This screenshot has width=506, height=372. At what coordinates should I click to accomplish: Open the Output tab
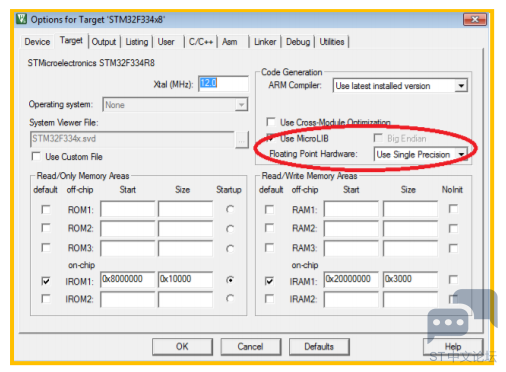(x=104, y=42)
